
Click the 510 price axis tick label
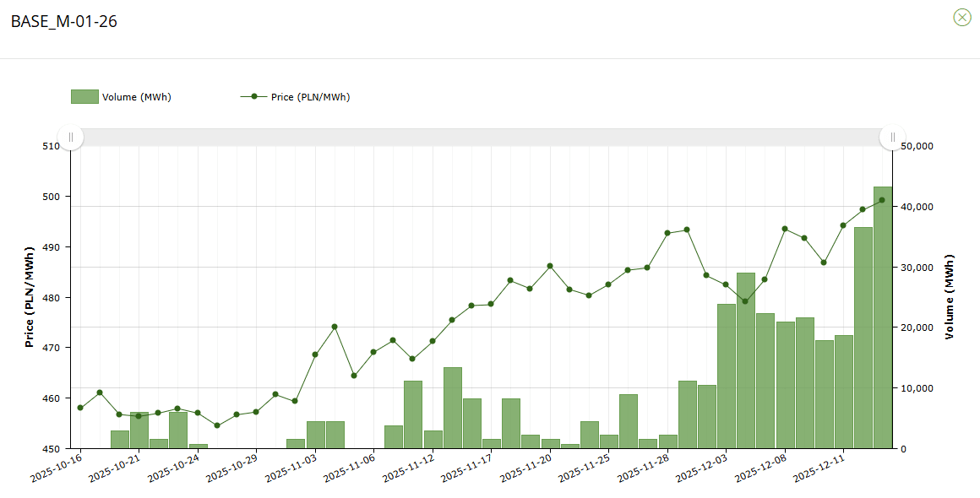pyautogui.click(x=52, y=146)
